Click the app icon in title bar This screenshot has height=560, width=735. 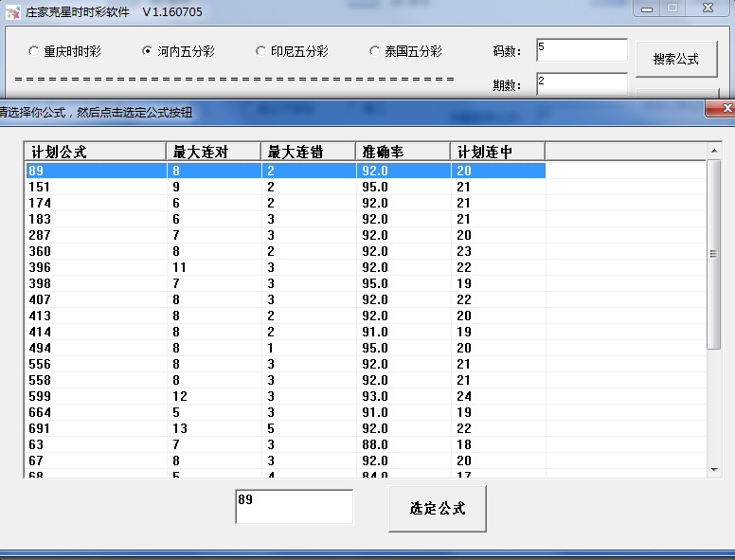coord(13,12)
